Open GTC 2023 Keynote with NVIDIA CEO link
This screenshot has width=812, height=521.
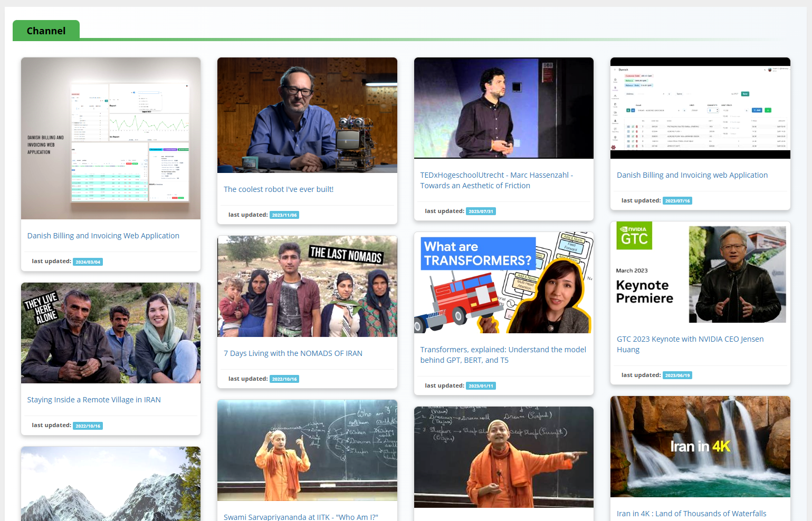coord(690,344)
